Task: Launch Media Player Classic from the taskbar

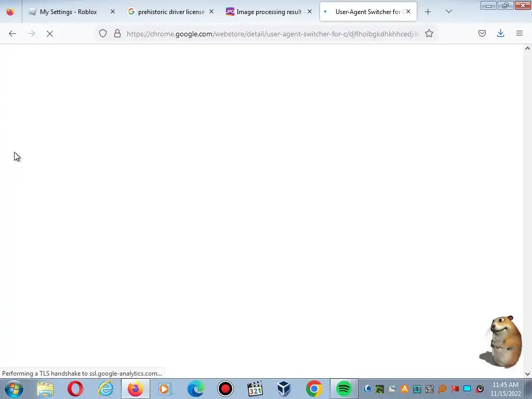Action: coord(255,389)
